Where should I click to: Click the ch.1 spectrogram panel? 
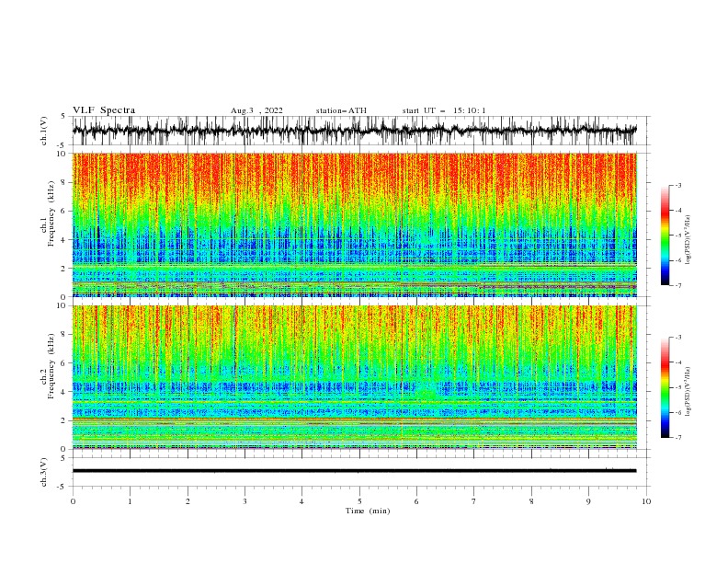[x=354, y=224]
